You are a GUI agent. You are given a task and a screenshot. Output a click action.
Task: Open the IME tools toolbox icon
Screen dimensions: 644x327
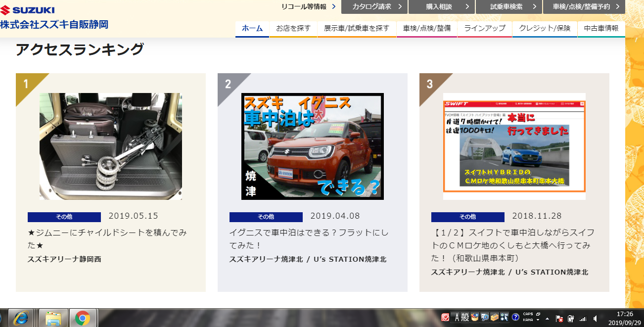[x=495, y=318]
